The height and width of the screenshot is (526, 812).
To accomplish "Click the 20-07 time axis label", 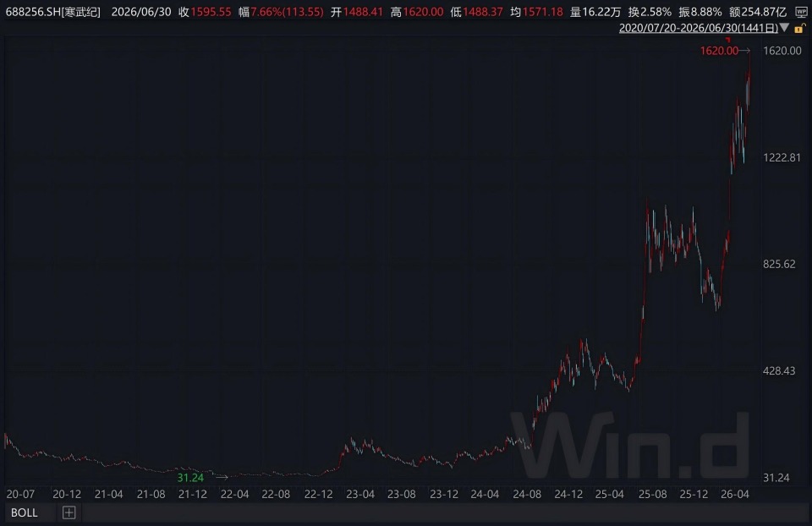I will (20, 495).
